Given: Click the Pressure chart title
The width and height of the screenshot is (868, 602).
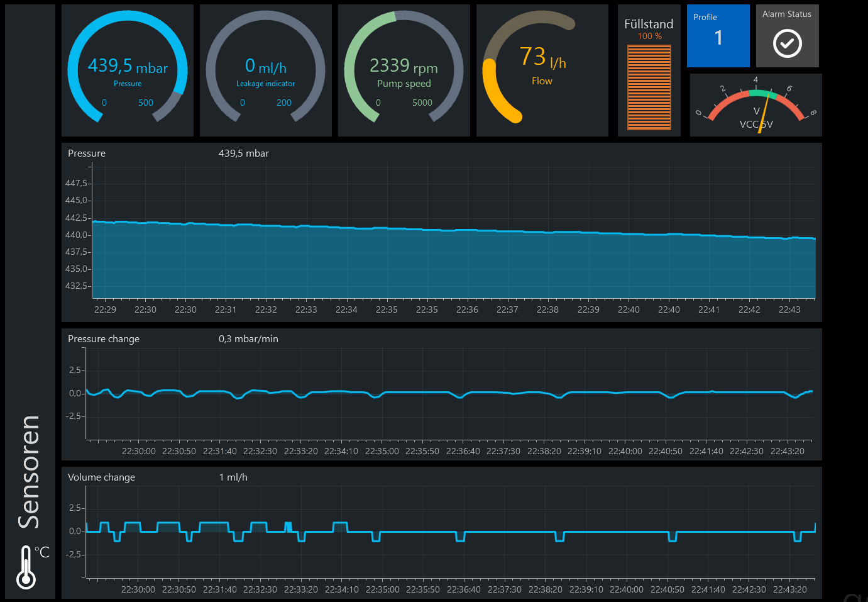Looking at the screenshot, I should (x=87, y=153).
